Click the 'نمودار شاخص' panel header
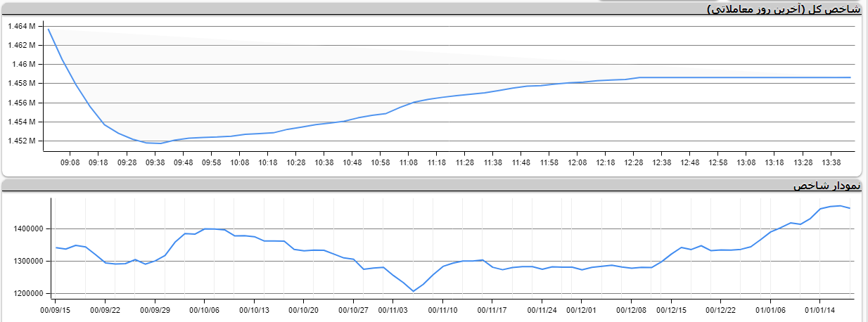The height and width of the screenshot is (322, 868). pos(826,185)
